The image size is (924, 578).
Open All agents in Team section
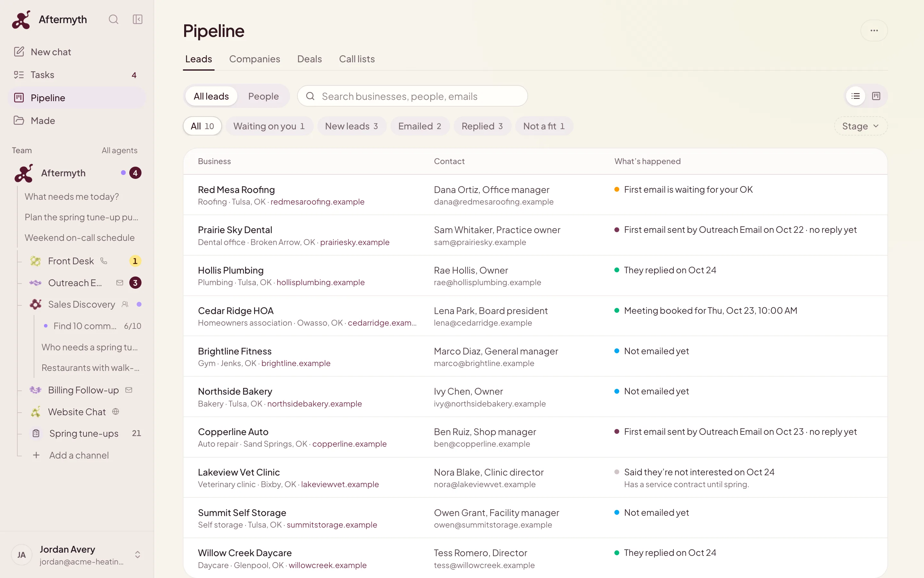[x=119, y=150]
